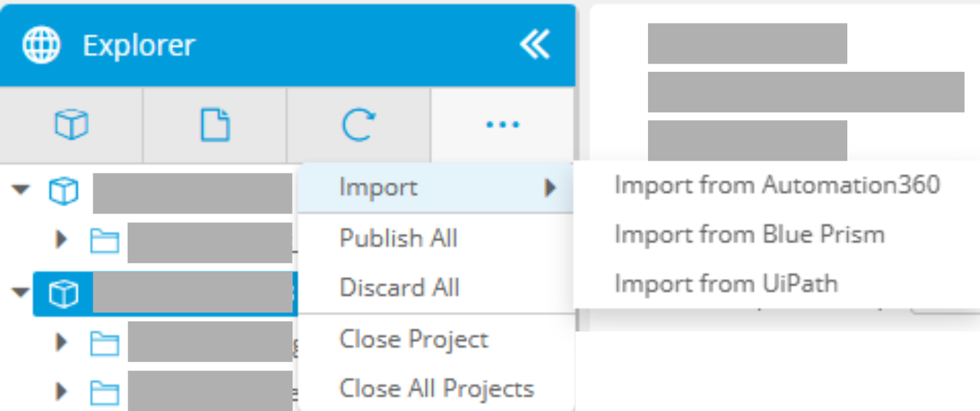The height and width of the screenshot is (411, 980).
Task: Click the refresh icon in the Explorer toolbar
Action: [359, 125]
